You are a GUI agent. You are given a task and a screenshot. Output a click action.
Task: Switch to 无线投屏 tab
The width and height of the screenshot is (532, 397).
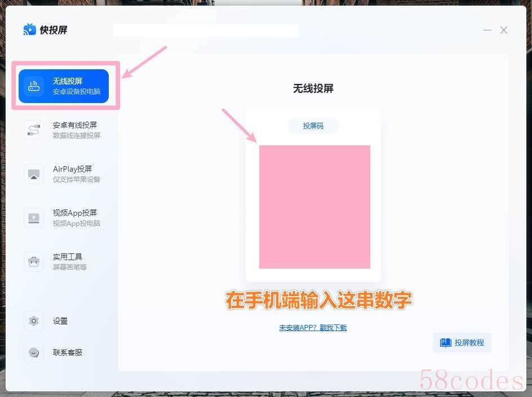point(64,86)
